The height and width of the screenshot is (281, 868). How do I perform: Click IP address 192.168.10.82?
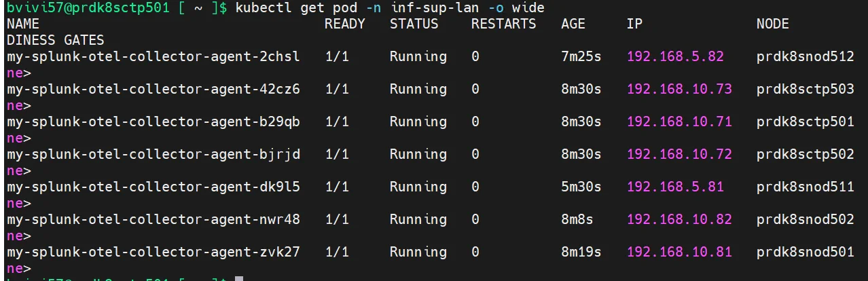pos(679,219)
